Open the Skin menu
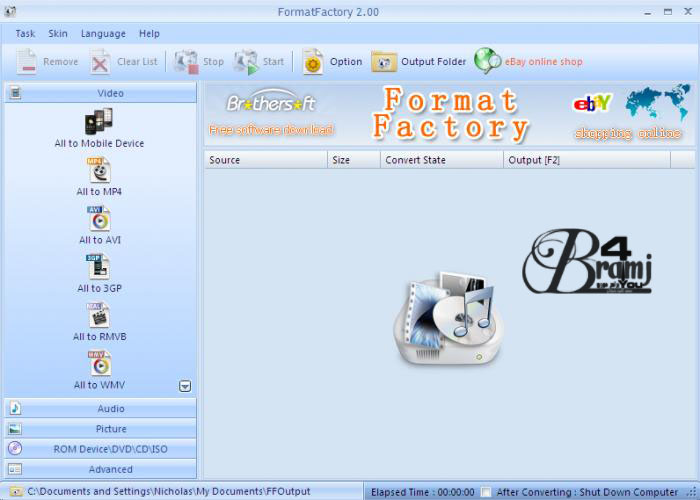Viewport: 700px width, 500px height. (58, 33)
